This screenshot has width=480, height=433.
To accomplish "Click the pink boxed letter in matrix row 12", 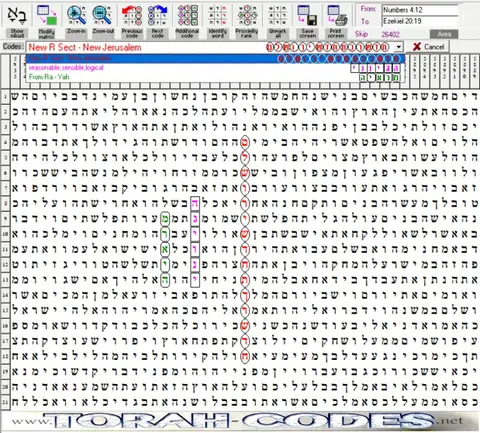I will [x=195, y=265].
